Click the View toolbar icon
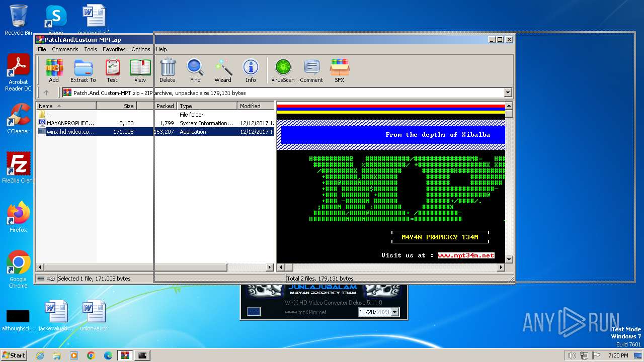Viewport: 644px width, 362px height. (x=140, y=70)
